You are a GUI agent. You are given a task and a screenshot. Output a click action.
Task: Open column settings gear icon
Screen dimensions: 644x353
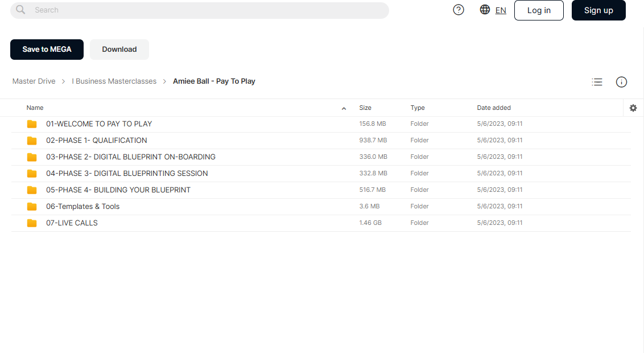click(633, 108)
